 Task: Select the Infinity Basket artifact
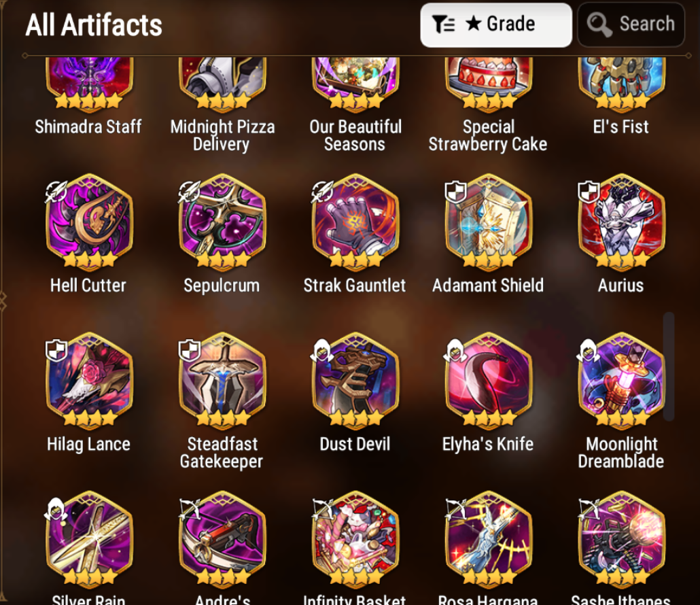point(355,539)
